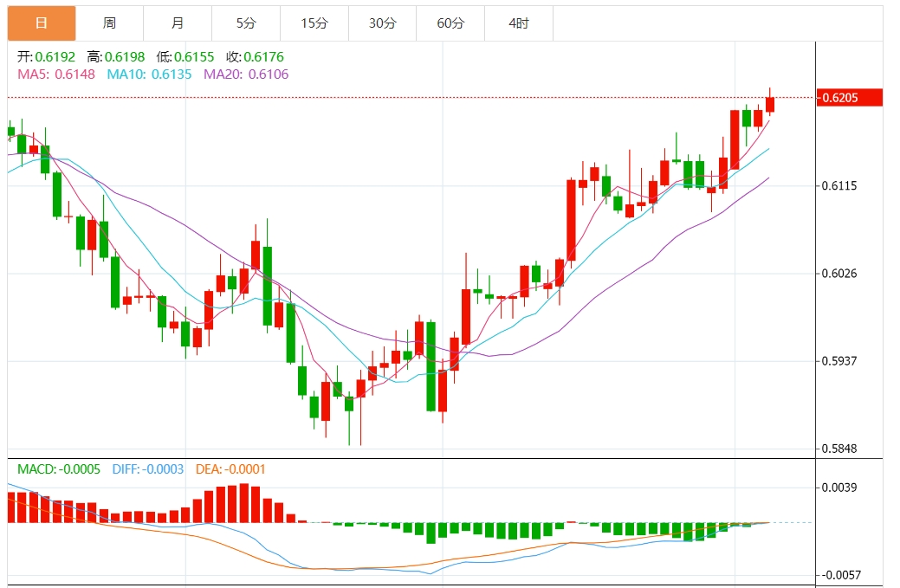Click the MA20: 0.6106 indicator label

click(246, 74)
